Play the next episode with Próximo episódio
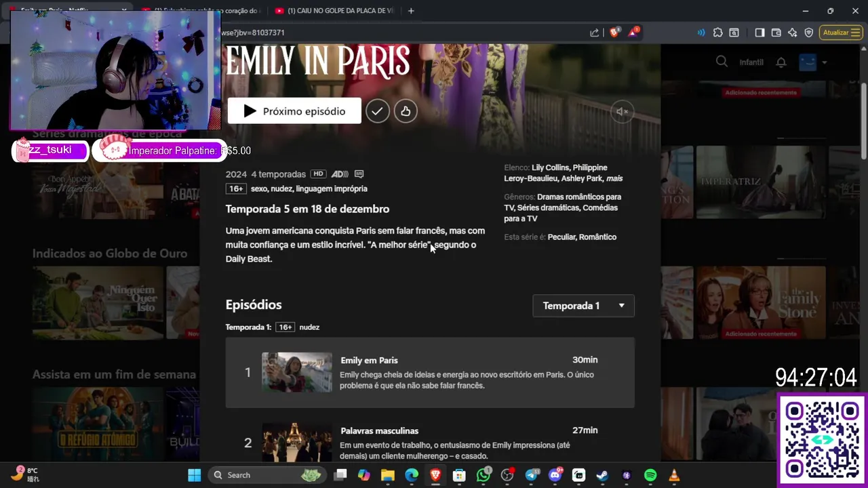868x488 pixels. 294,111
